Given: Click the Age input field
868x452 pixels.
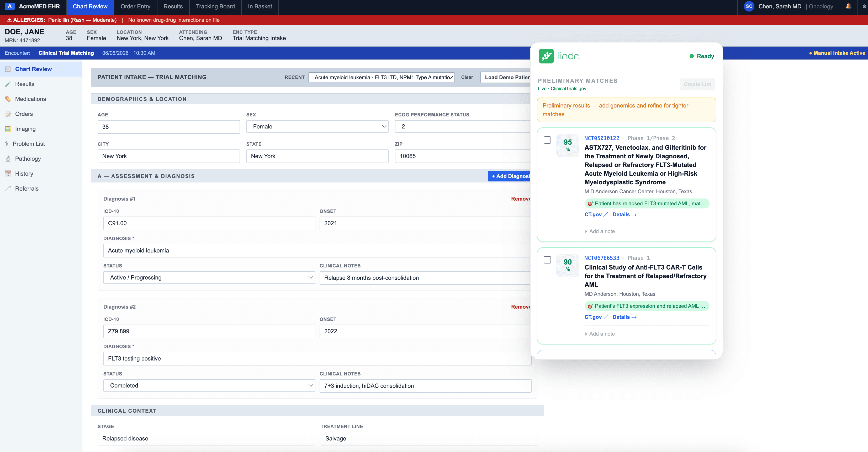Looking at the screenshot, I should (x=168, y=127).
